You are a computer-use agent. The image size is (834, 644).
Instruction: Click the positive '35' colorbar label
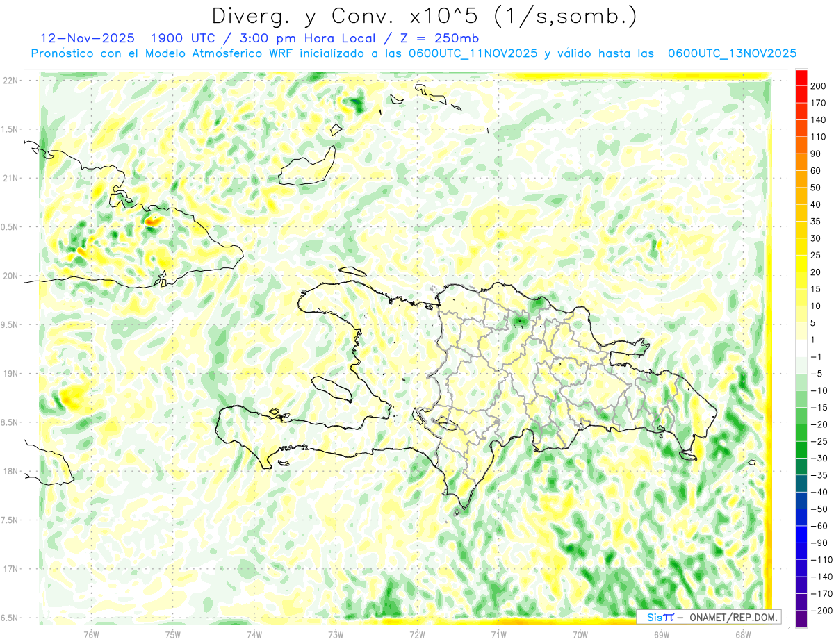[x=816, y=222]
